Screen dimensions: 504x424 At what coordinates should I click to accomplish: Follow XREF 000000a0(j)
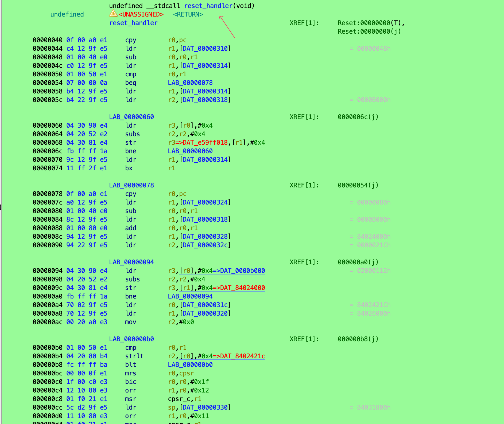pos(358,262)
